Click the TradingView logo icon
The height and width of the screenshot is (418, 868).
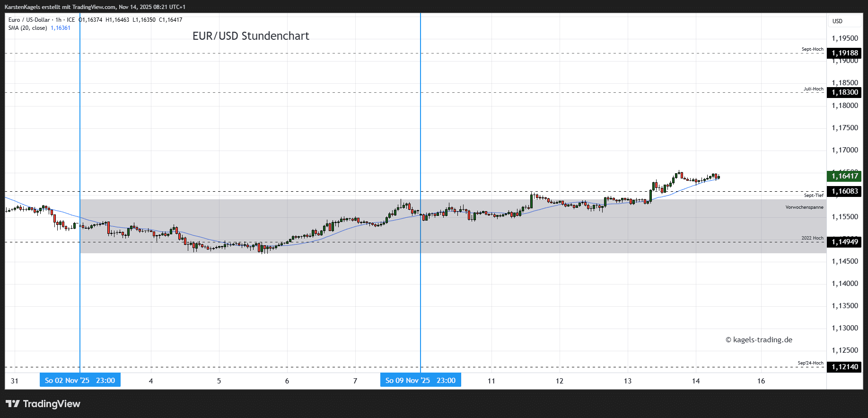(13, 404)
